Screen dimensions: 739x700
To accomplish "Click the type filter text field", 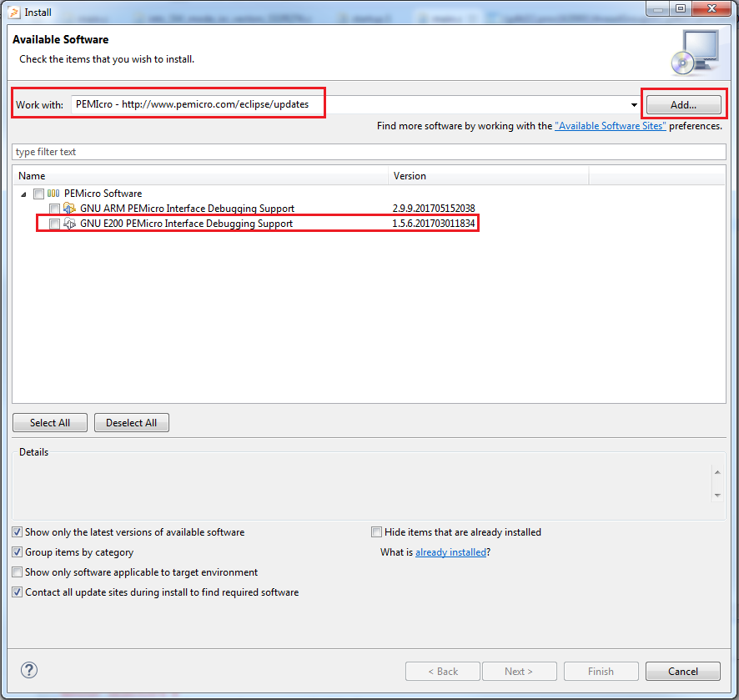I will point(369,152).
